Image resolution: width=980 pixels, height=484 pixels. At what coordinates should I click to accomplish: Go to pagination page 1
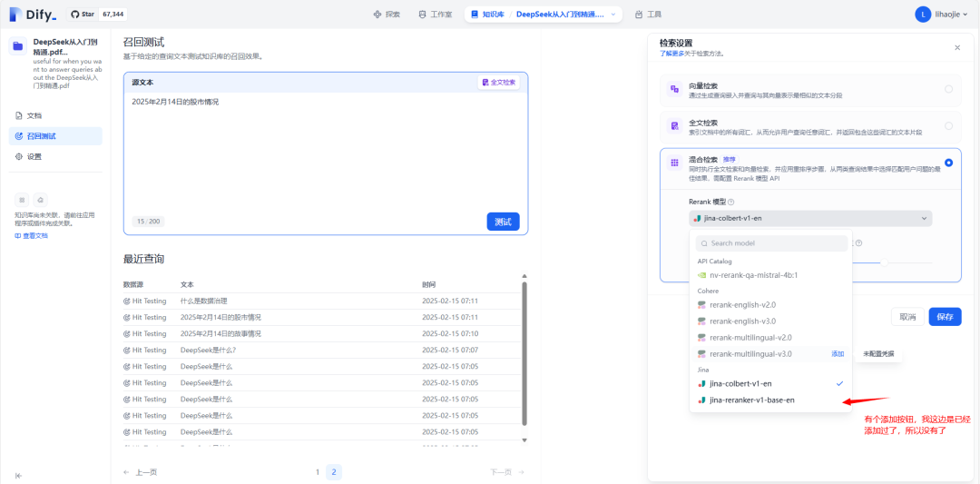(x=318, y=472)
